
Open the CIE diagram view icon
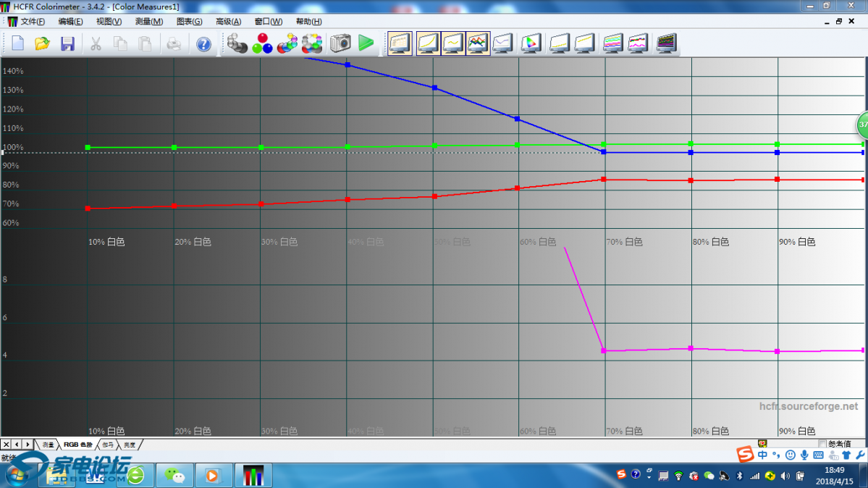(531, 43)
